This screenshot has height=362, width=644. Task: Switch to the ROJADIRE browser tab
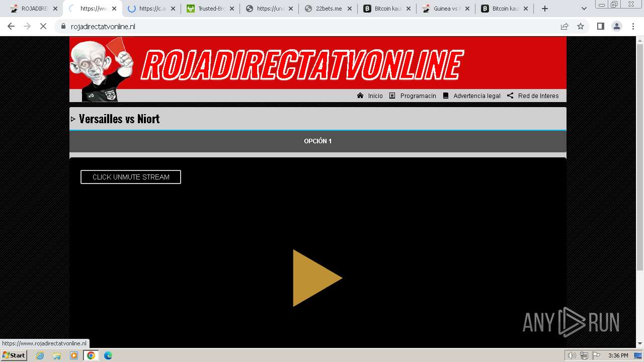point(34,9)
